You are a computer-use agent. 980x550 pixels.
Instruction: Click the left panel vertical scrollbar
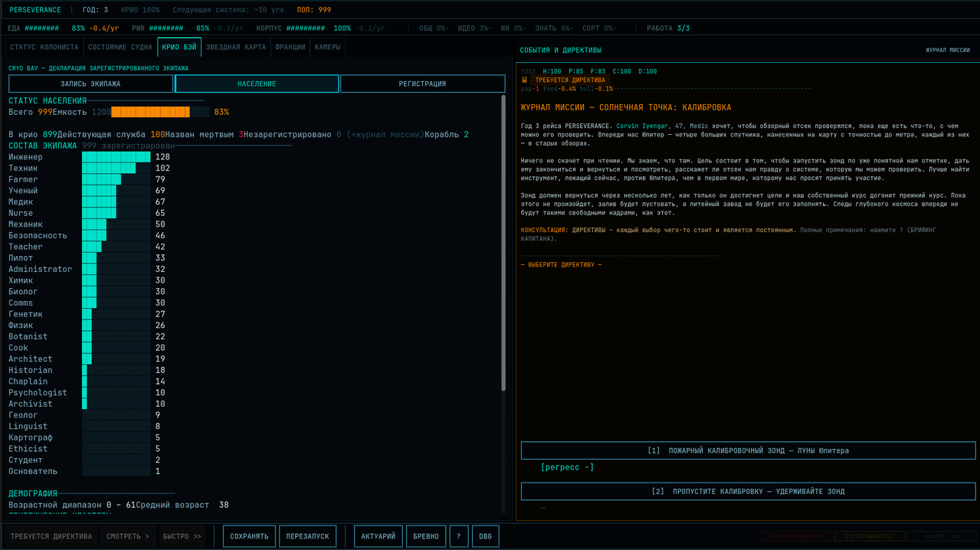tap(503, 243)
